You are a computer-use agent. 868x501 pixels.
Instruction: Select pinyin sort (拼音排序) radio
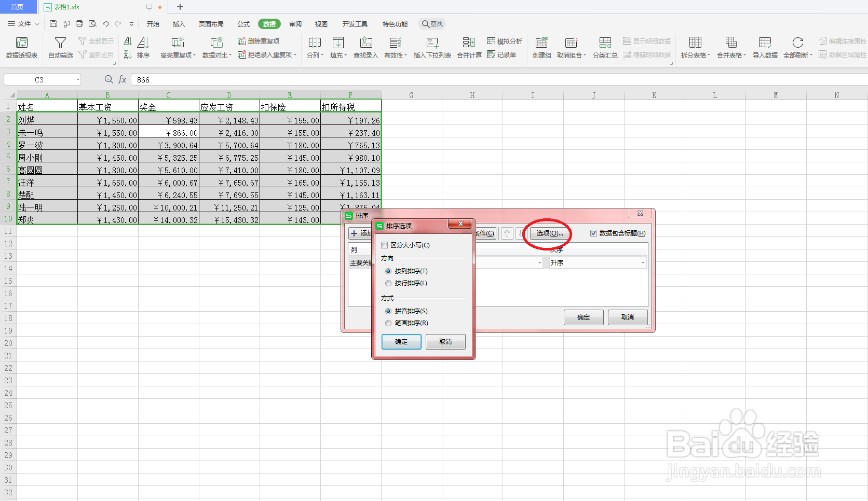pyautogui.click(x=388, y=311)
